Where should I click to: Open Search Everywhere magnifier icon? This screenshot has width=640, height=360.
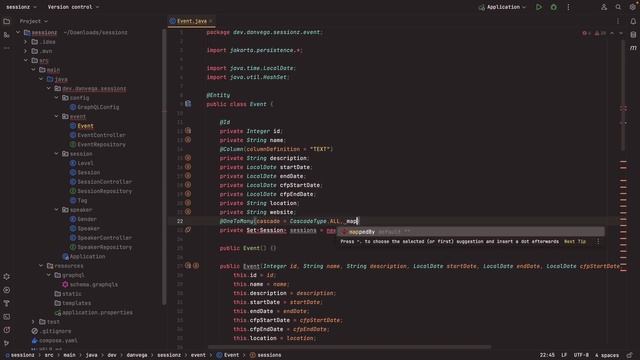point(618,7)
